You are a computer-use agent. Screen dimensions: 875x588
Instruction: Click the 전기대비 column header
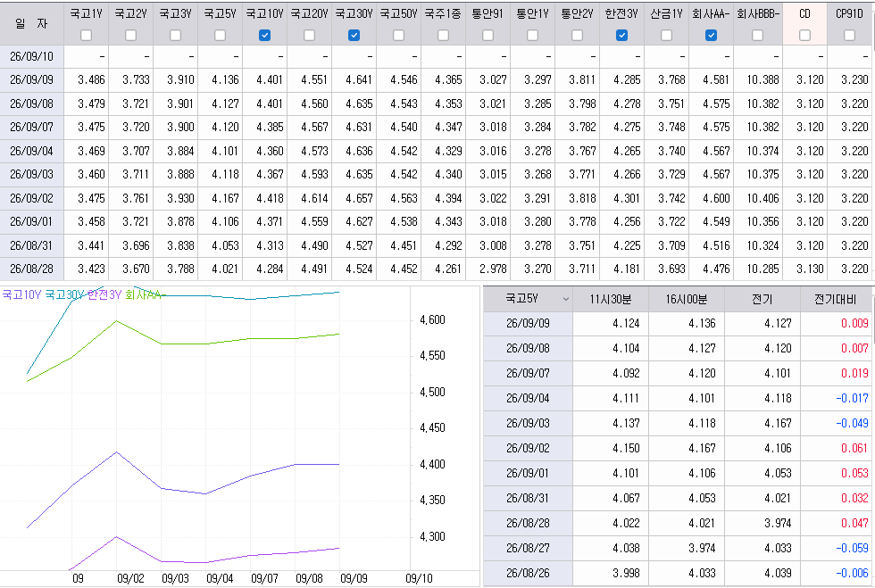pyautogui.click(x=836, y=299)
